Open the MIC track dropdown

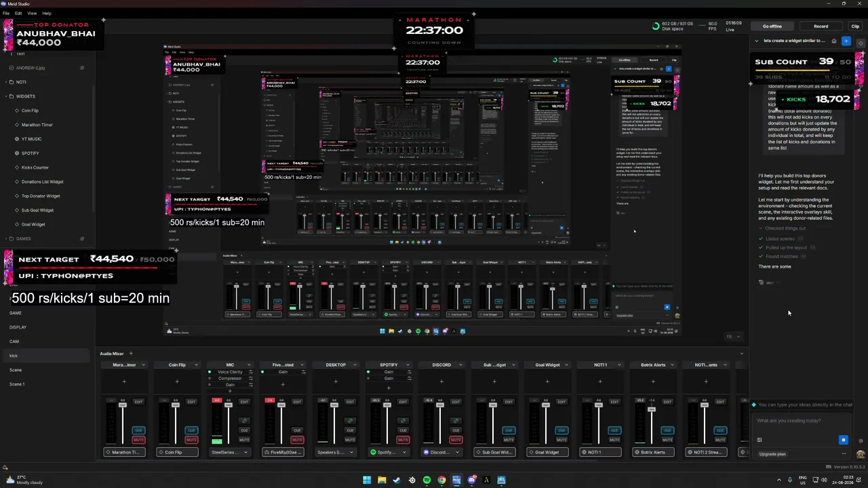coord(250,365)
